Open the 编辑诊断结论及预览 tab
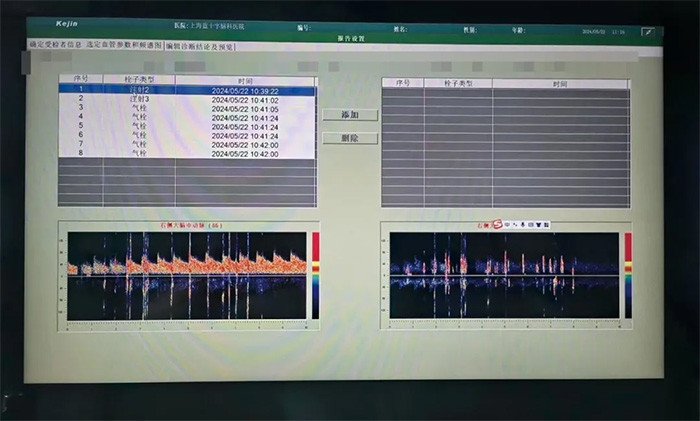Image resolution: width=700 pixels, height=421 pixels. pyautogui.click(x=199, y=46)
